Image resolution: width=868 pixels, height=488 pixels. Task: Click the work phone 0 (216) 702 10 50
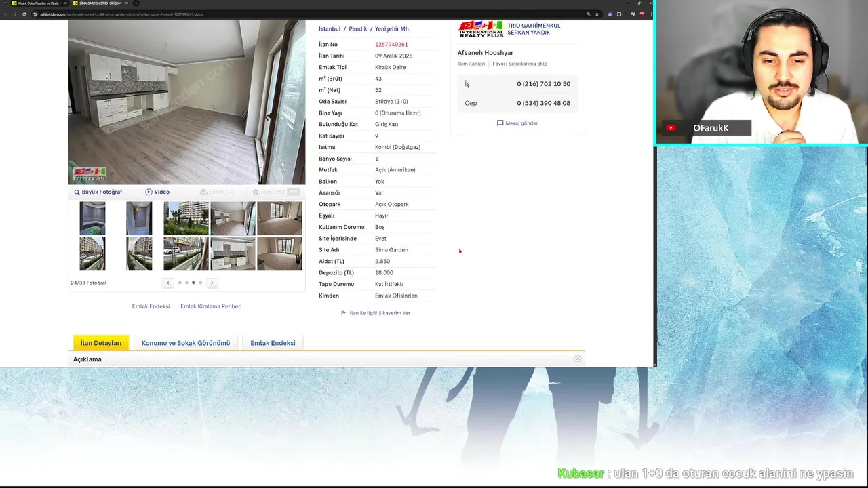coord(543,84)
